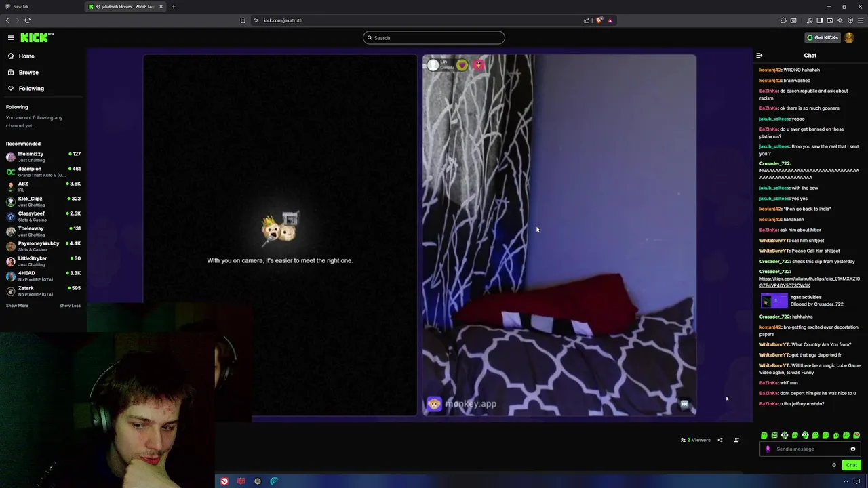Open chat settings gear
The width and height of the screenshot is (868, 488).
[834, 465]
